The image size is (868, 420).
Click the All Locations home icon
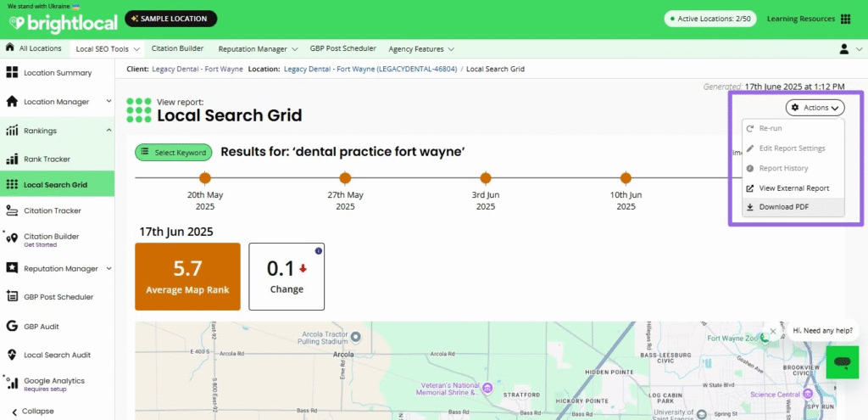pyautogui.click(x=9, y=48)
